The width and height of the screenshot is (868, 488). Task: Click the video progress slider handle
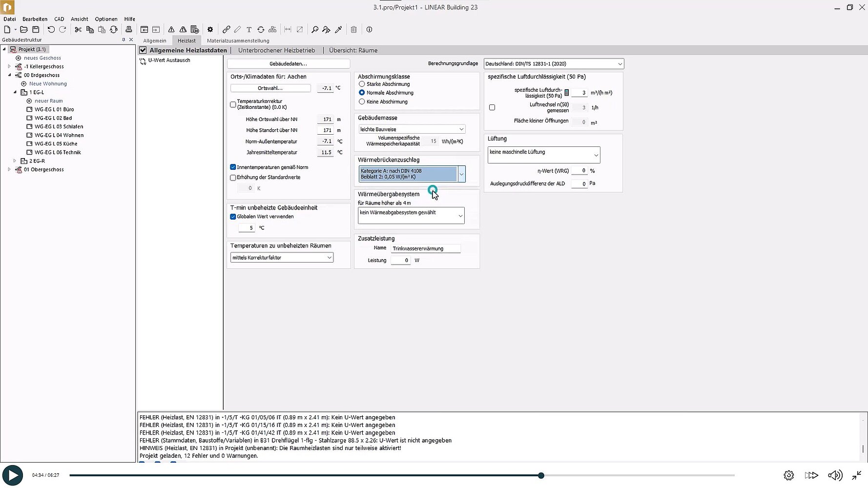pyautogui.click(x=541, y=475)
